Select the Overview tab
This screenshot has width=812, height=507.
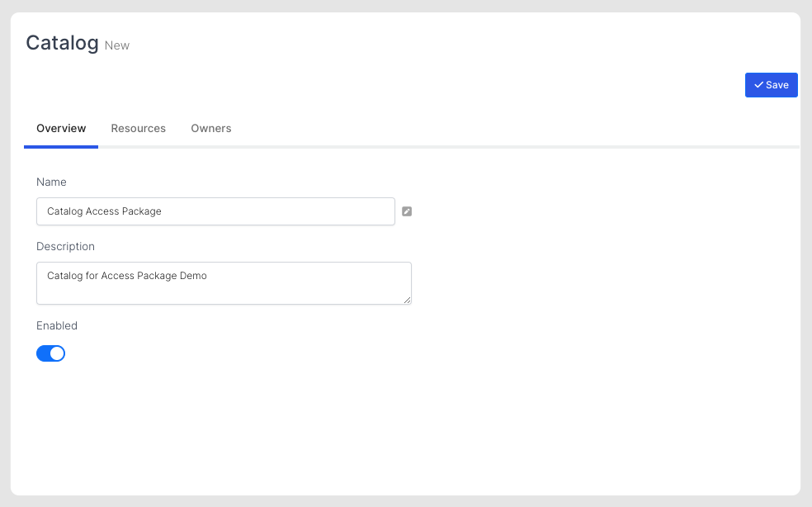click(x=61, y=128)
